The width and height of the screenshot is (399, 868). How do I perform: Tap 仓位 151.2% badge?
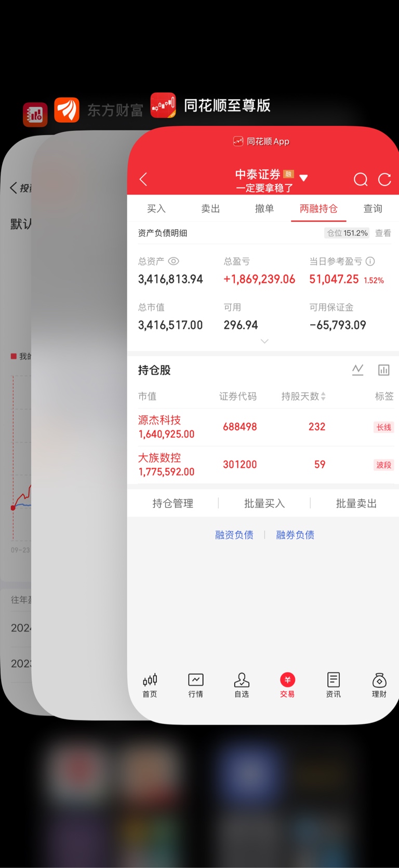point(347,233)
